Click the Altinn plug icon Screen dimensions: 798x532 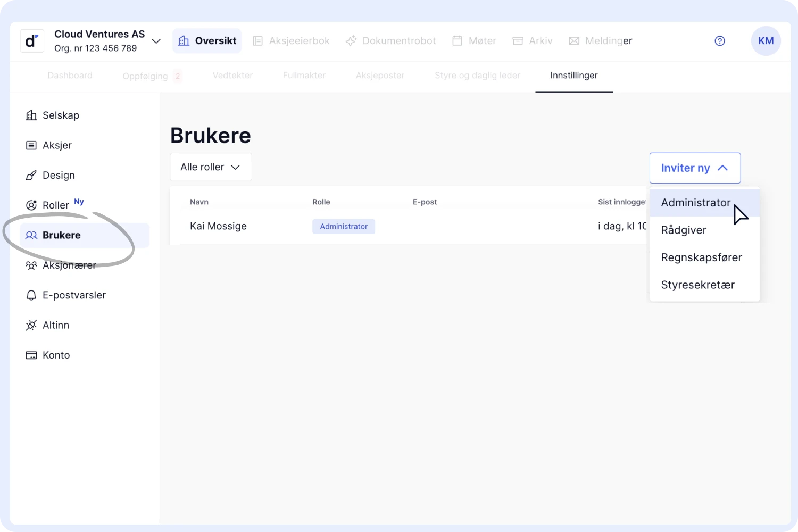(x=31, y=325)
